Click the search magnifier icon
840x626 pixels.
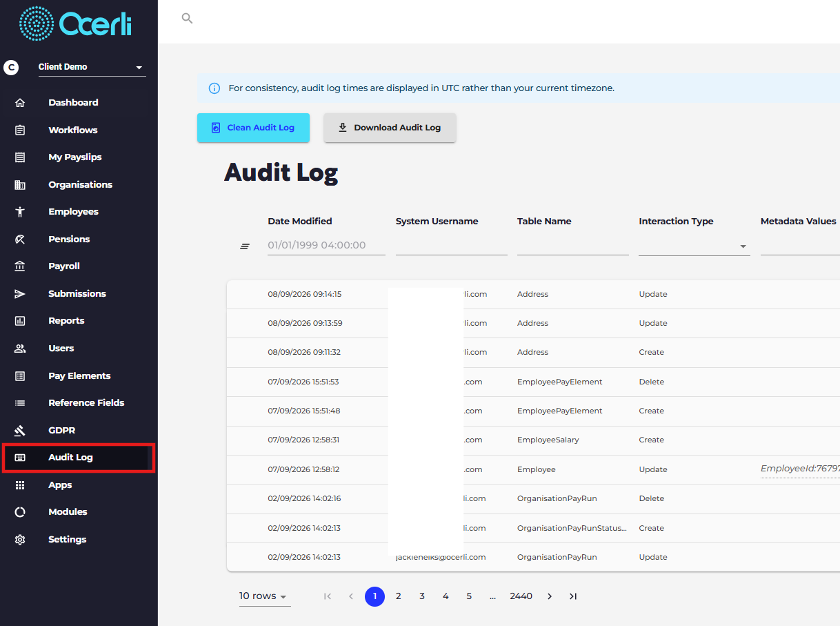[187, 19]
